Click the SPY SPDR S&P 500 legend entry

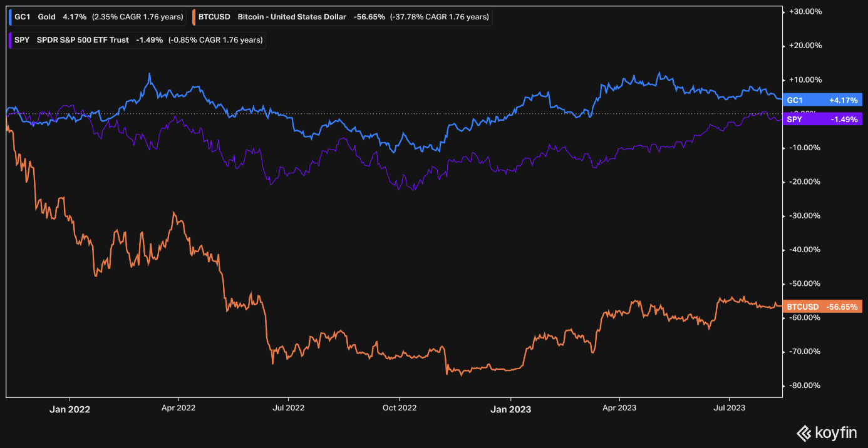pos(137,40)
